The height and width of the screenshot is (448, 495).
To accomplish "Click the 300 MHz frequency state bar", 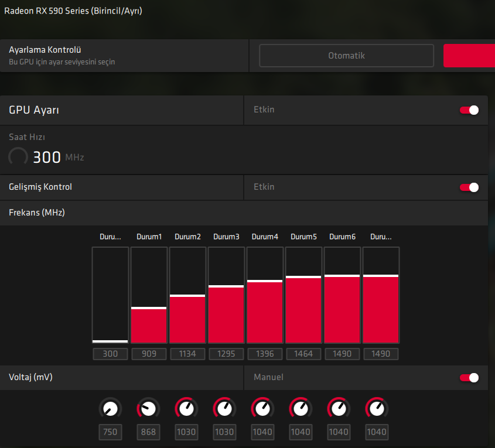I will click(110, 295).
